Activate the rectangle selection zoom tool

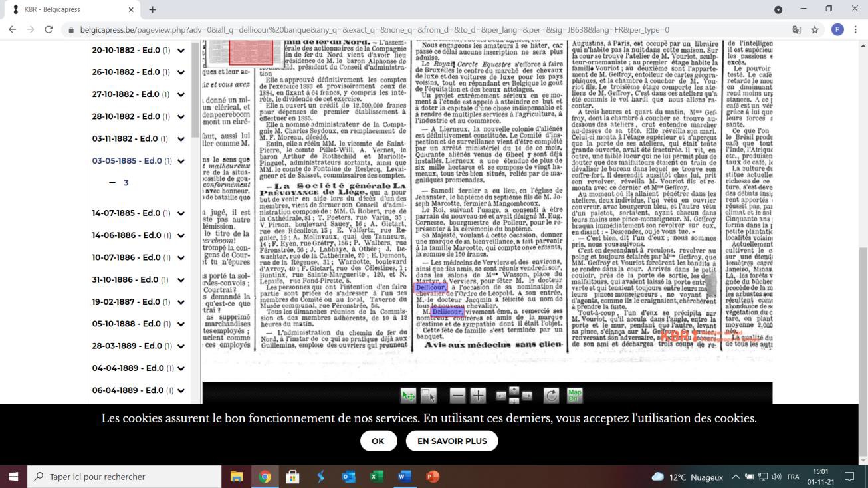[429, 396]
